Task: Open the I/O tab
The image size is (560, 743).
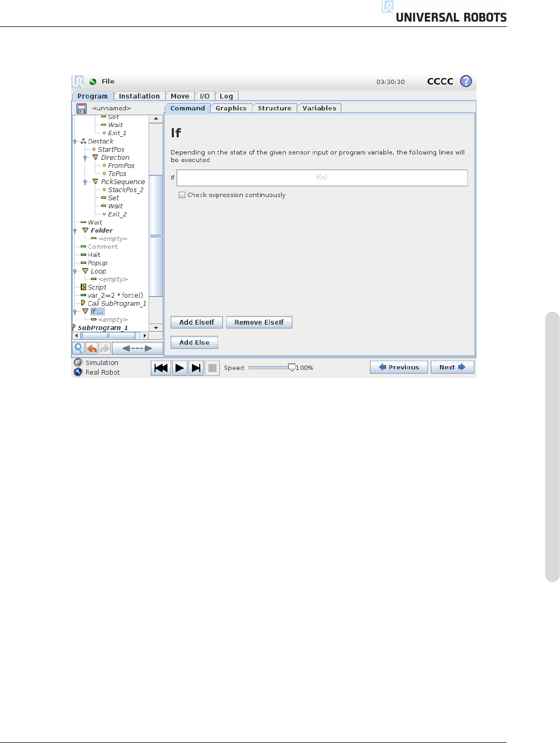Action: coord(205,96)
